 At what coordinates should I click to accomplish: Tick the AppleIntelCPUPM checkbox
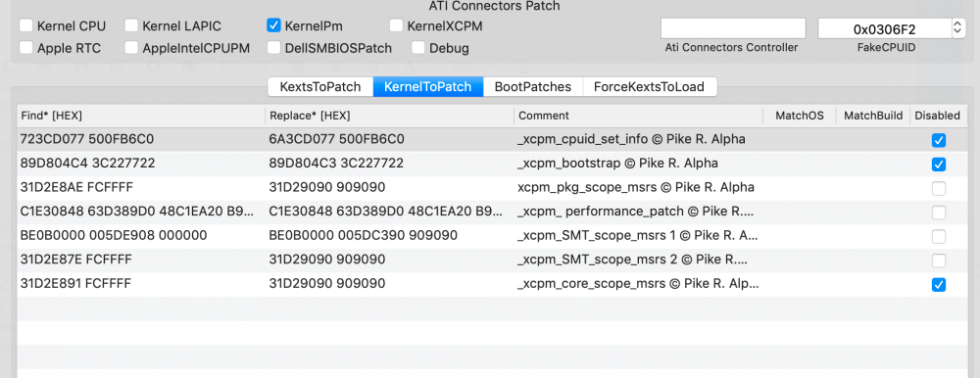coord(131,48)
